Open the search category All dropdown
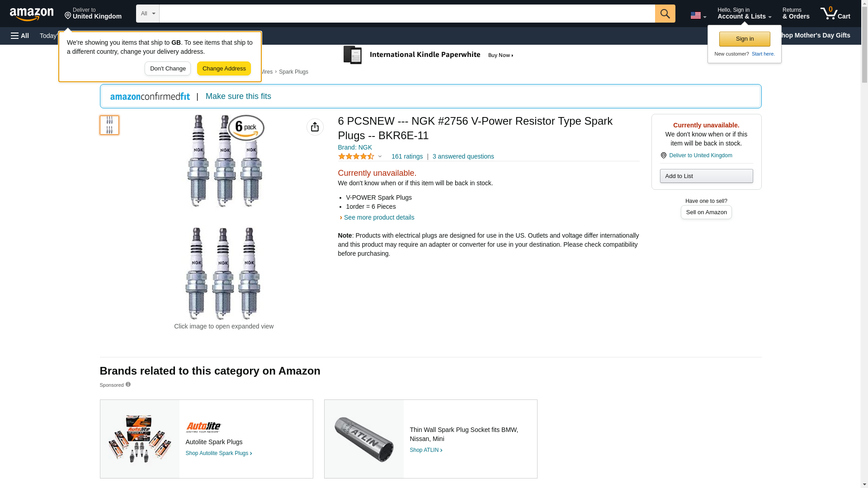Viewport: 868px width, 488px height. [147, 14]
